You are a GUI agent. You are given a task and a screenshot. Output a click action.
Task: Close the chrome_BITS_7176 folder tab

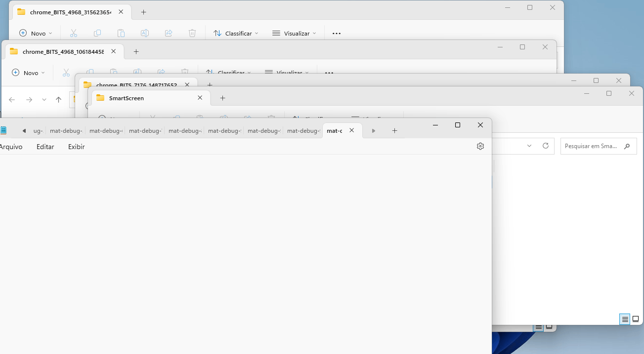tap(187, 85)
